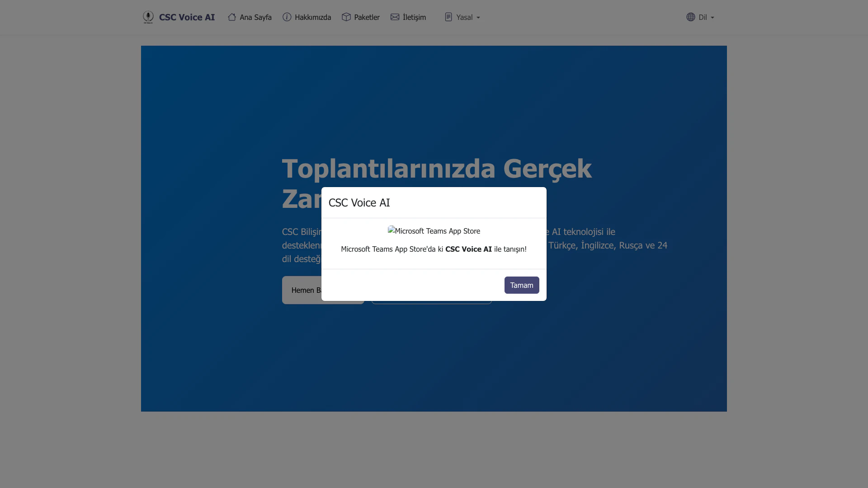This screenshot has width=868, height=488.
Task: Click the box icon beside Paketler
Action: [x=346, y=17]
